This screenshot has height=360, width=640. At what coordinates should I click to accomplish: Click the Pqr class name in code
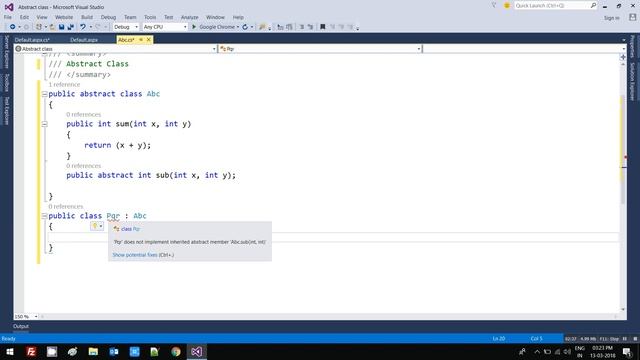(x=113, y=216)
